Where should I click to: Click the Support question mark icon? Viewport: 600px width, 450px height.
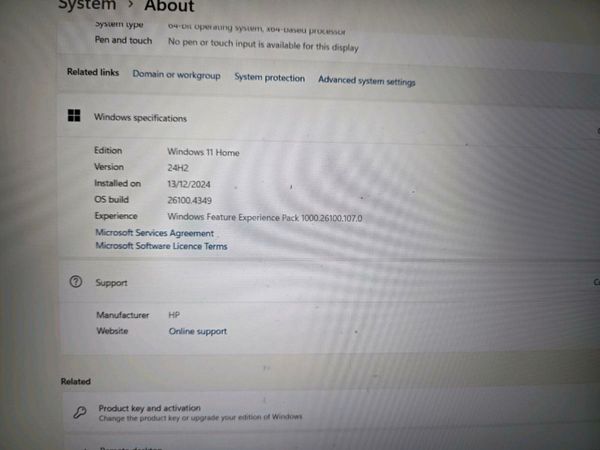(76, 282)
